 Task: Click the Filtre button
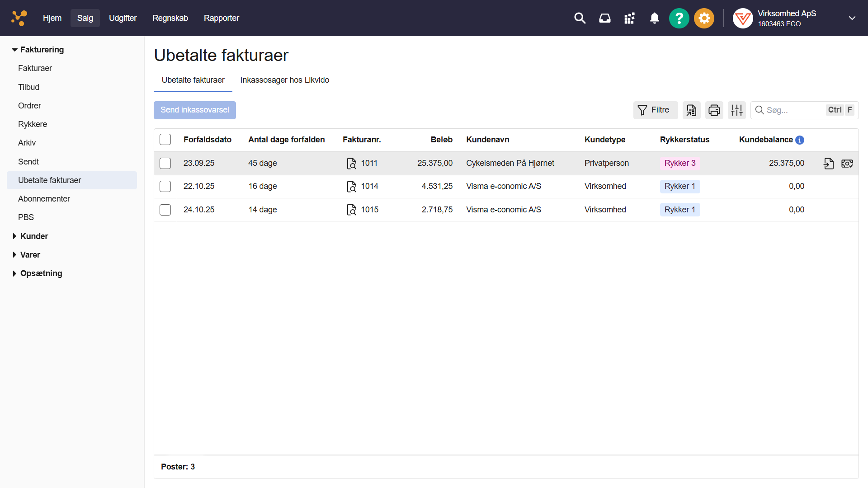tap(655, 110)
